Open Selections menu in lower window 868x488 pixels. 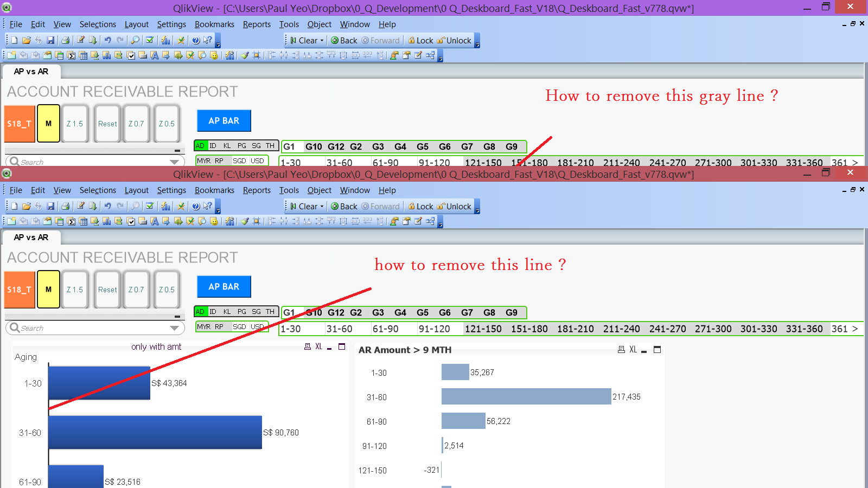pyautogui.click(x=98, y=190)
